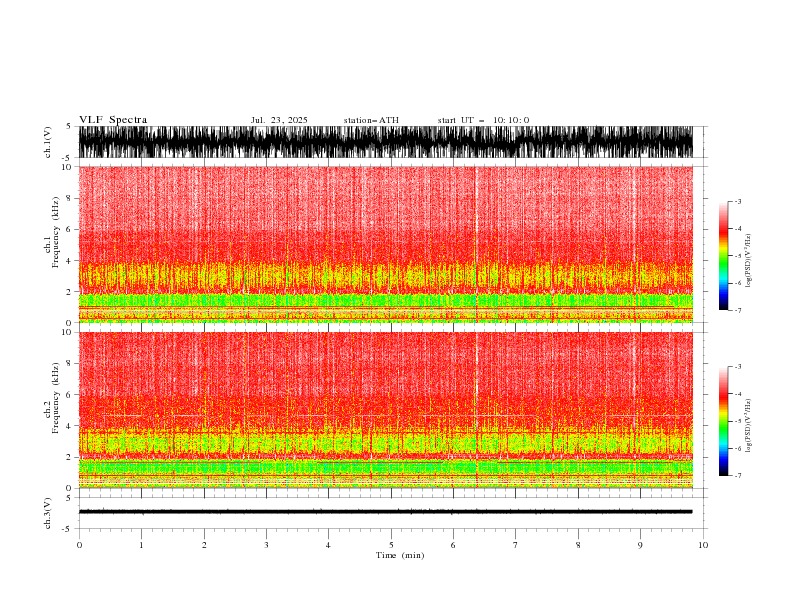Click the 'Time (min)' axis label
This screenshot has width=792, height=612.
pyautogui.click(x=400, y=555)
